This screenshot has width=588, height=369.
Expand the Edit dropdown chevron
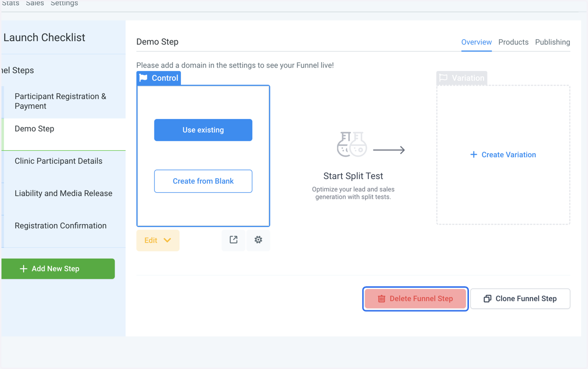(x=167, y=240)
